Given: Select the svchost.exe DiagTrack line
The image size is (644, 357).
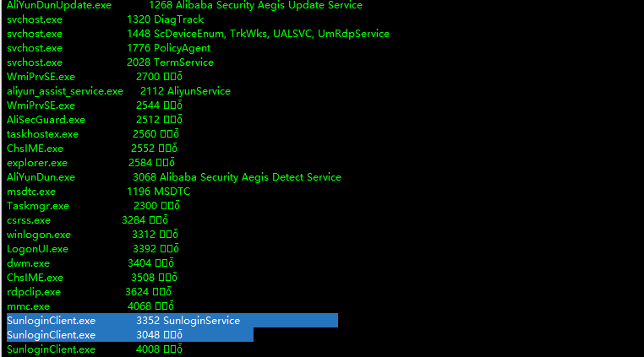Looking at the screenshot, I should (105, 19).
